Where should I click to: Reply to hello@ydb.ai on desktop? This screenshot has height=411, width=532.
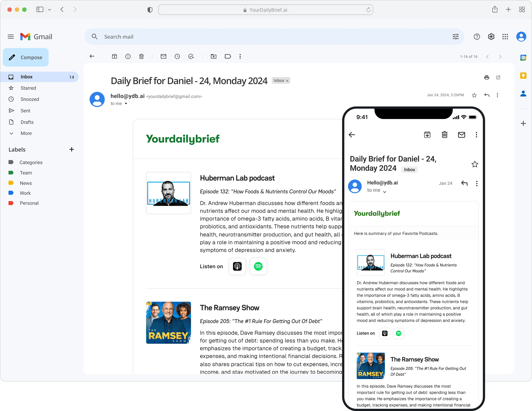coord(487,95)
